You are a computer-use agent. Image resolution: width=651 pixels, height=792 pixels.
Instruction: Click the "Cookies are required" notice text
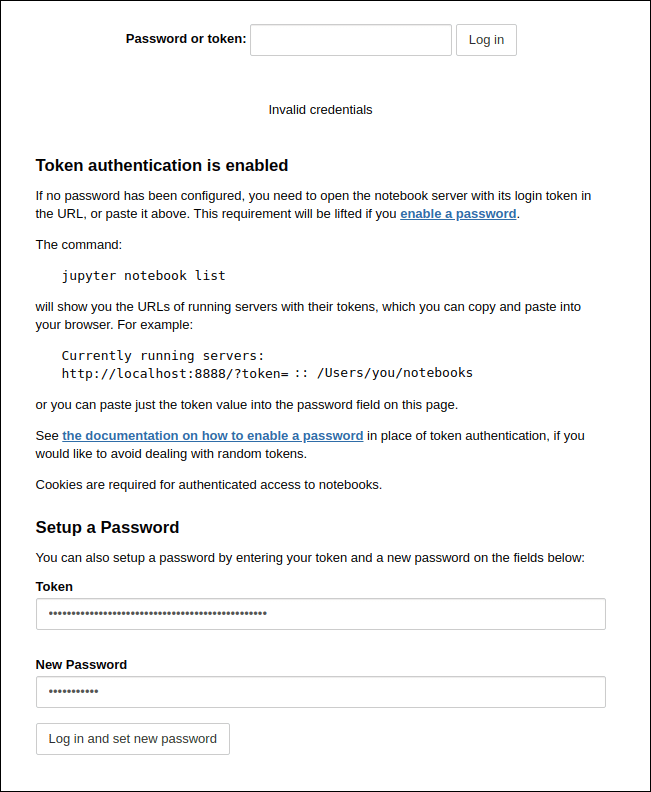coord(209,485)
